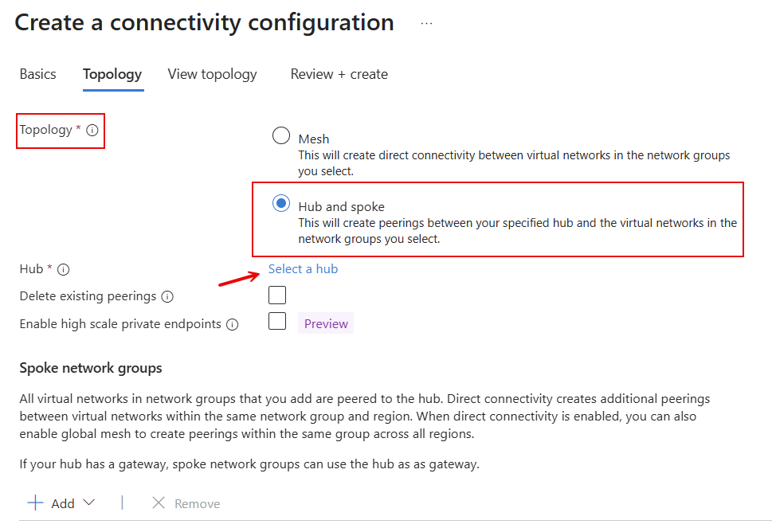Click the Topology tab
The width and height of the screenshot is (772, 532).
(x=112, y=74)
